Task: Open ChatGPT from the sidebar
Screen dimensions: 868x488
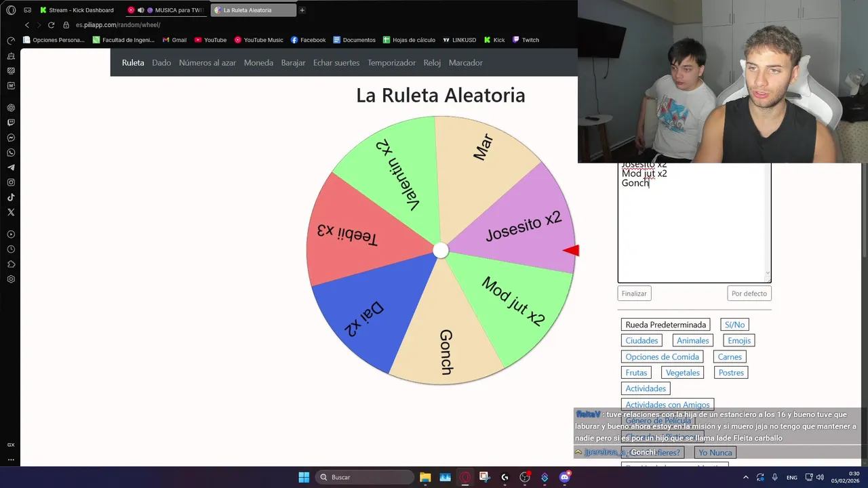Action: tap(11, 108)
